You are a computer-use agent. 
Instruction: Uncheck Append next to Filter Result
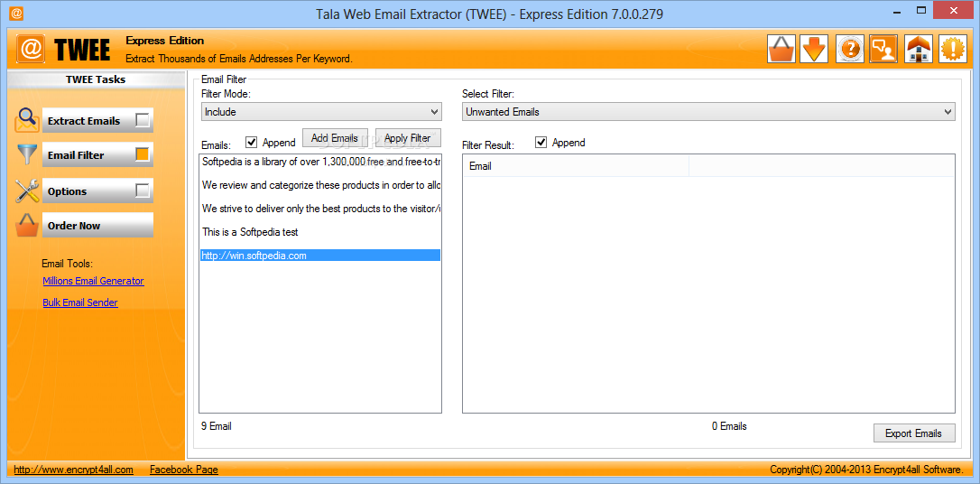pos(541,143)
